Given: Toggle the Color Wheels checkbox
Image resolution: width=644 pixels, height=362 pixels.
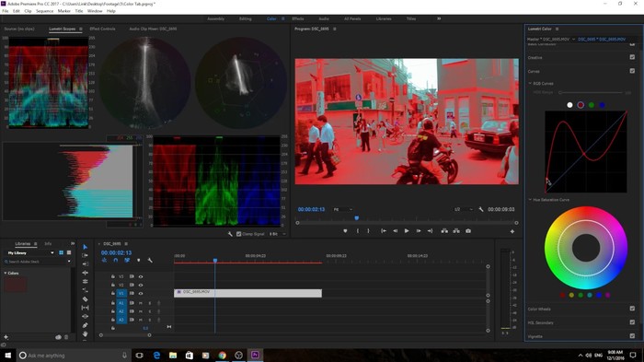Looking at the screenshot, I should click(632, 309).
